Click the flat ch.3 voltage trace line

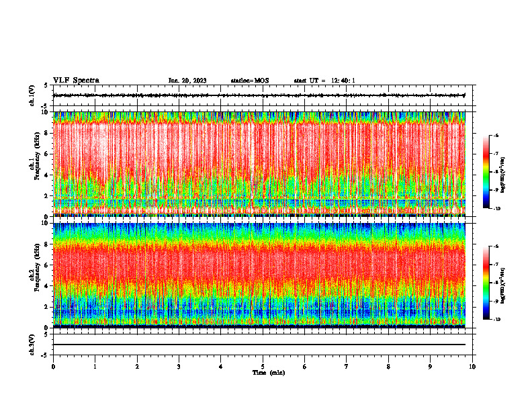[259, 345]
